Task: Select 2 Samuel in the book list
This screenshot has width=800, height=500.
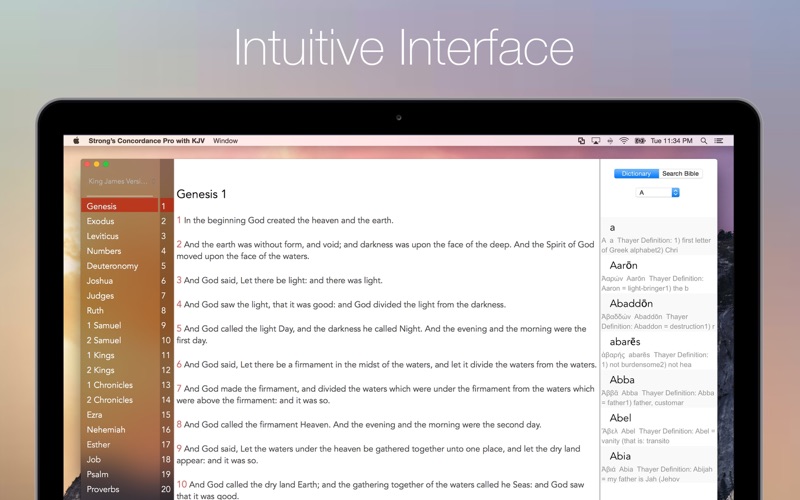Action: (120, 340)
